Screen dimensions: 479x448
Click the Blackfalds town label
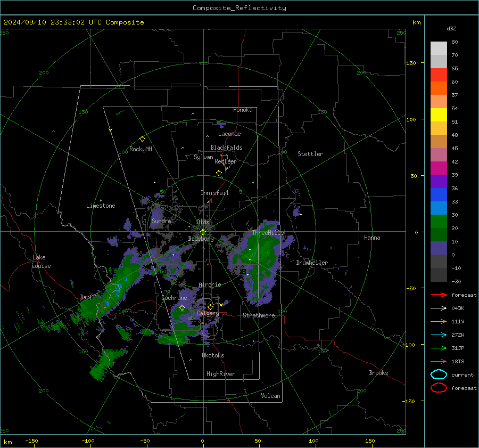coord(226,148)
